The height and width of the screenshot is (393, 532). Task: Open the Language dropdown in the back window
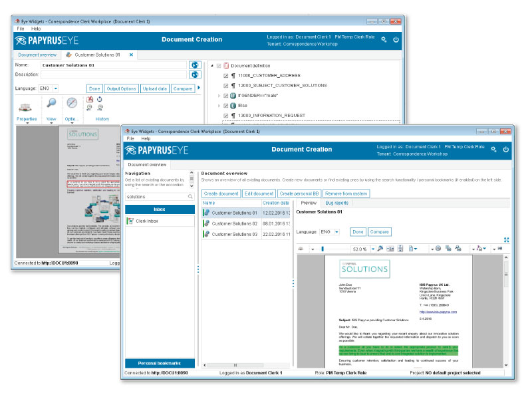tap(56, 88)
